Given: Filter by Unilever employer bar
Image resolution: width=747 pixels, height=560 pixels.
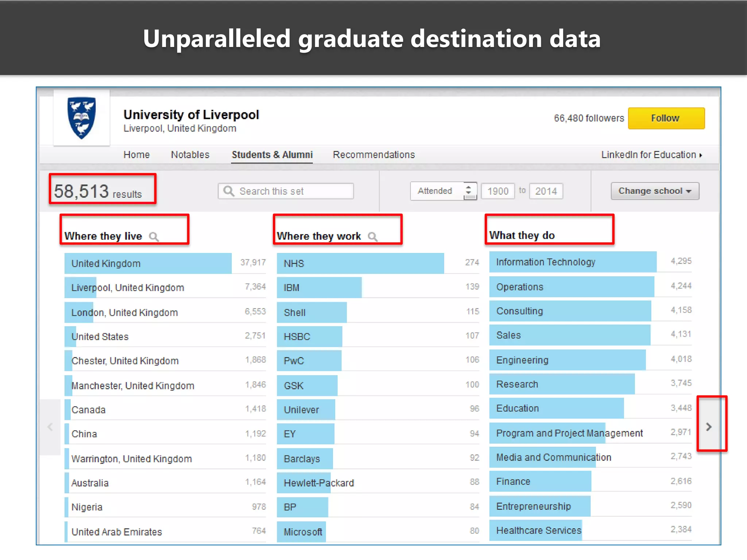Looking at the screenshot, I should tap(378, 410).
